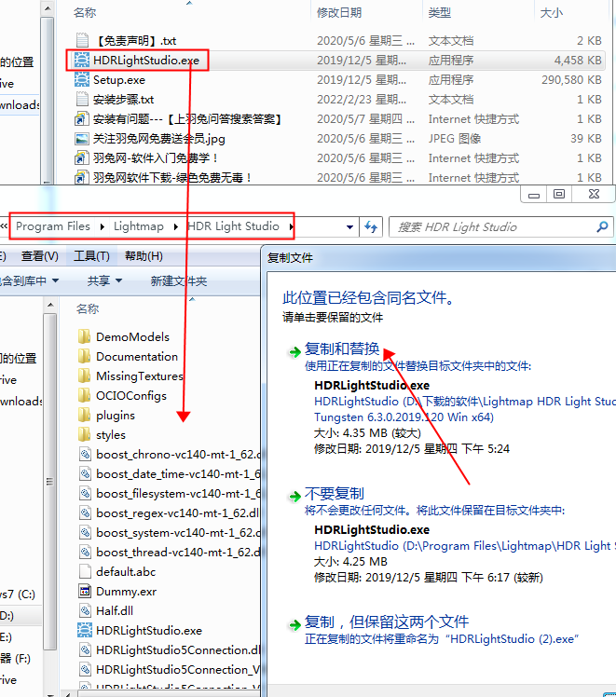Click the 4,458 KB size cell
616x697 pixels.
point(578,60)
